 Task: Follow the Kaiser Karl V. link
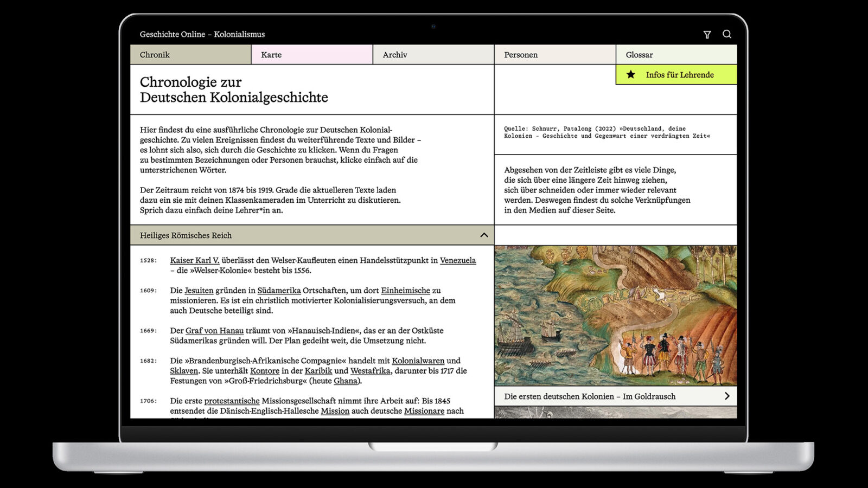pos(195,260)
